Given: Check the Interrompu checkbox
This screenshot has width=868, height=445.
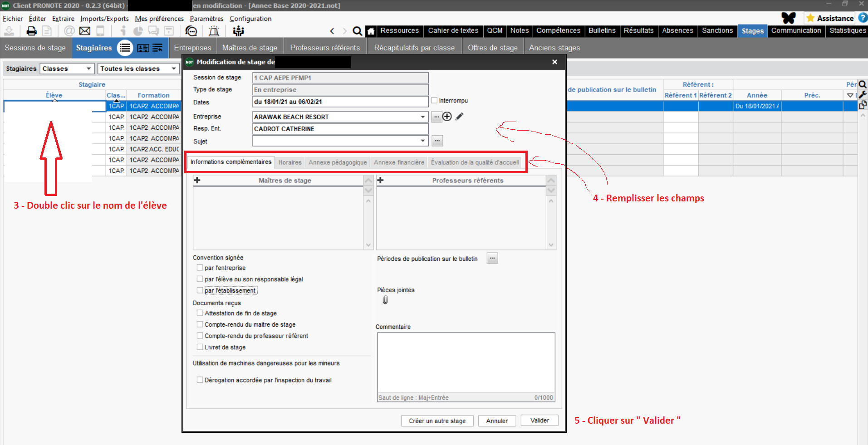Looking at the screenshot, I should tap(434, 101).
